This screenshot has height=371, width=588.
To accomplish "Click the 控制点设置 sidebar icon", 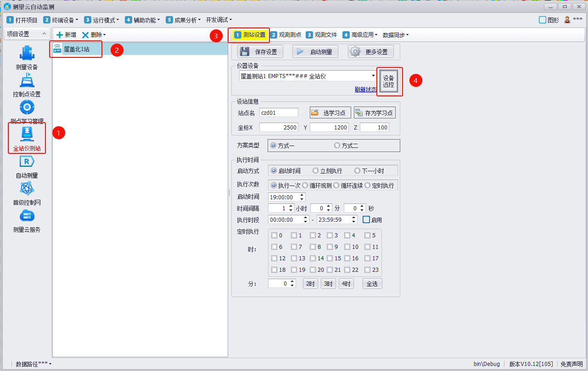I will [27, 80].
